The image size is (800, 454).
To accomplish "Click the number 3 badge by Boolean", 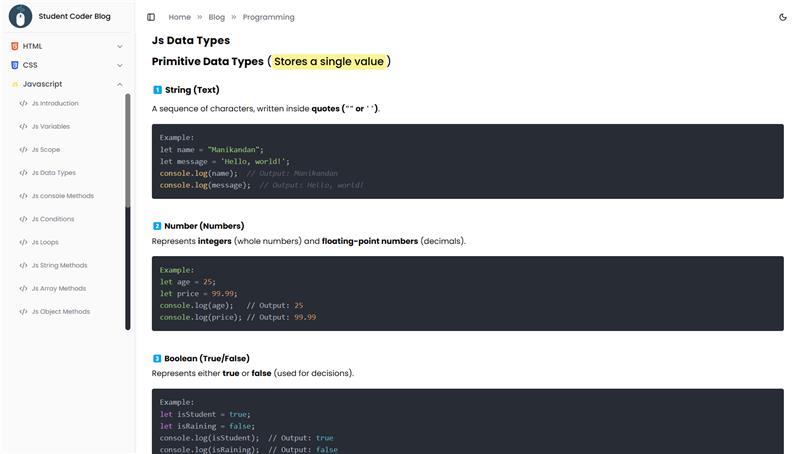I will (x=157, y=359).
